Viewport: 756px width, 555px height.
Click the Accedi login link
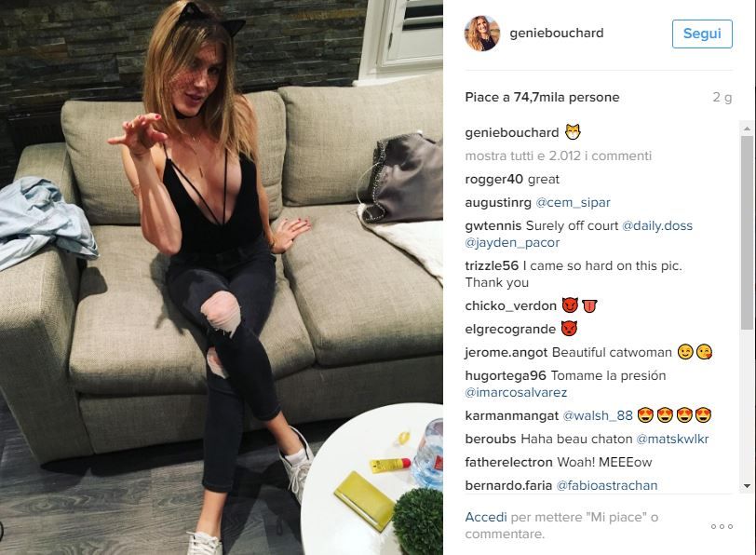(x=485, y=517)
